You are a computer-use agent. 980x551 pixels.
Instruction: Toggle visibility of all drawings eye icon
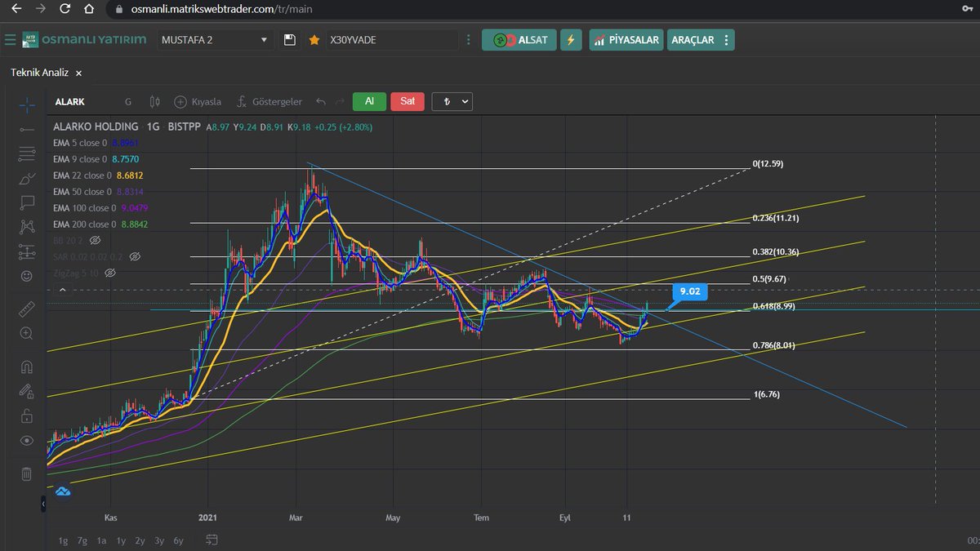click(26, 441)
